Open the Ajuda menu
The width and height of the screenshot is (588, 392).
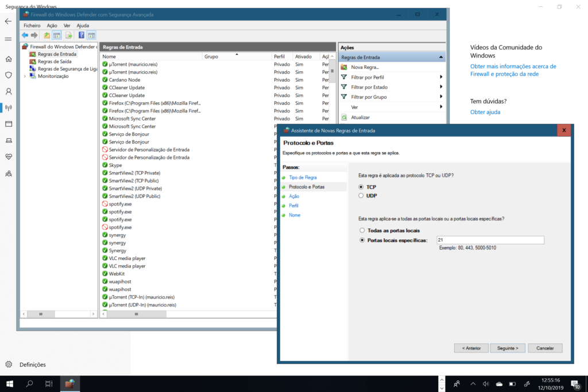tap(83, 25)
